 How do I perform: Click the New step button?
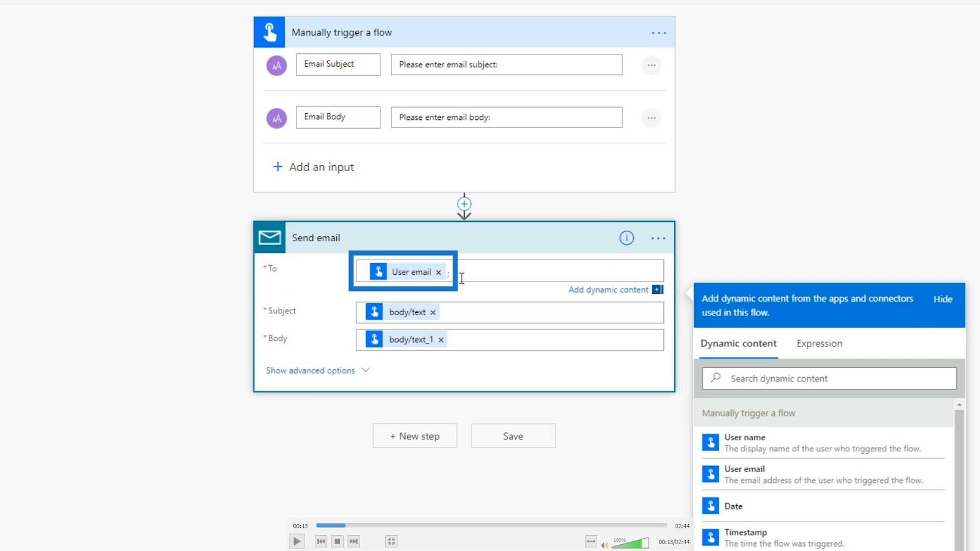tap(415, 436)
